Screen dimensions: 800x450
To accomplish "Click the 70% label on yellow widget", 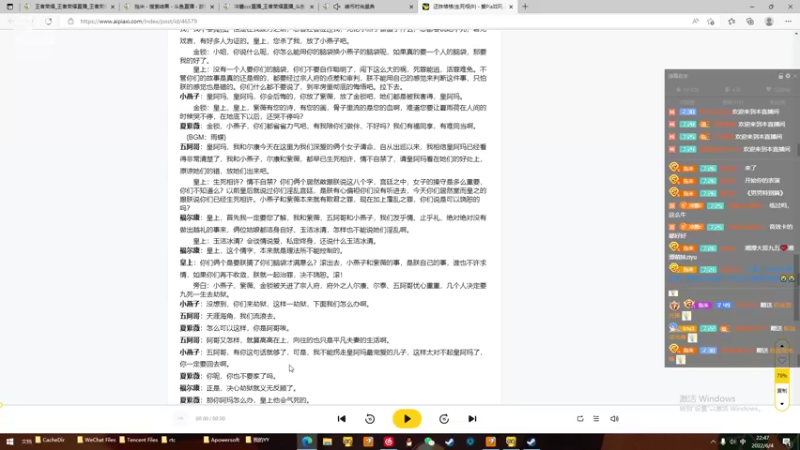I will click(782, 376).
